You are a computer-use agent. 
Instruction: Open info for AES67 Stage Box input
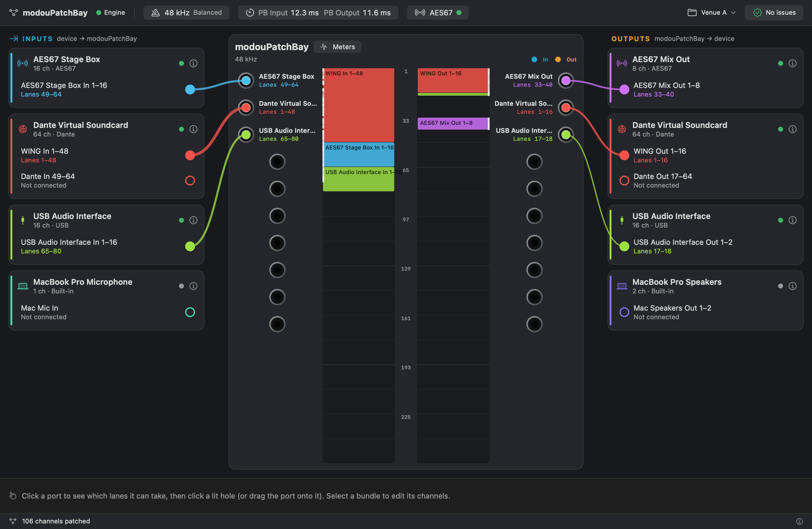[193, 63]
